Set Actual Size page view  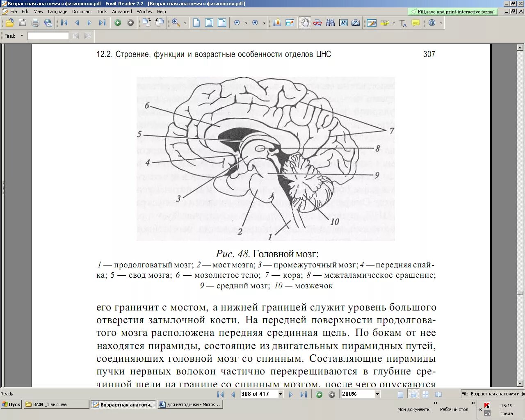[196, 23]
